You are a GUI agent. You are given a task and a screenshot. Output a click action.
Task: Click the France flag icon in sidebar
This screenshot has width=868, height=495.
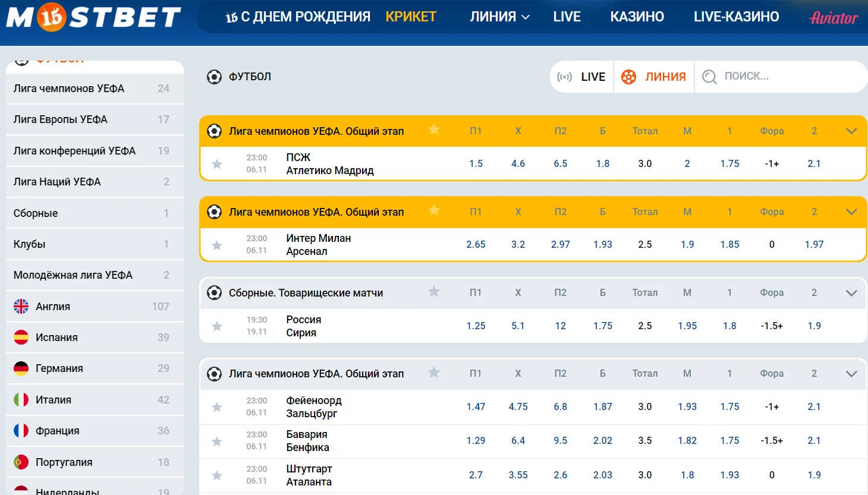coord(21,431)
